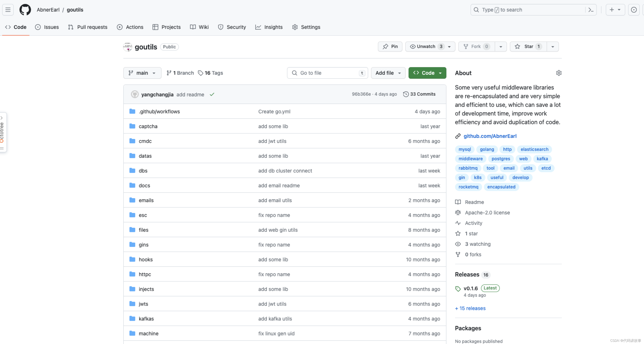Image resolution: width=644 pixels, height=344 pixels.
Task: Click the goutils repository avatar
Action: pyautogui.click(x=128, y=47)
